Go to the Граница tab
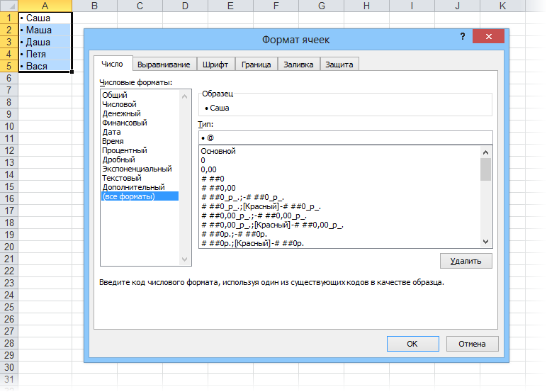547x392 pixels. (256, 65)
